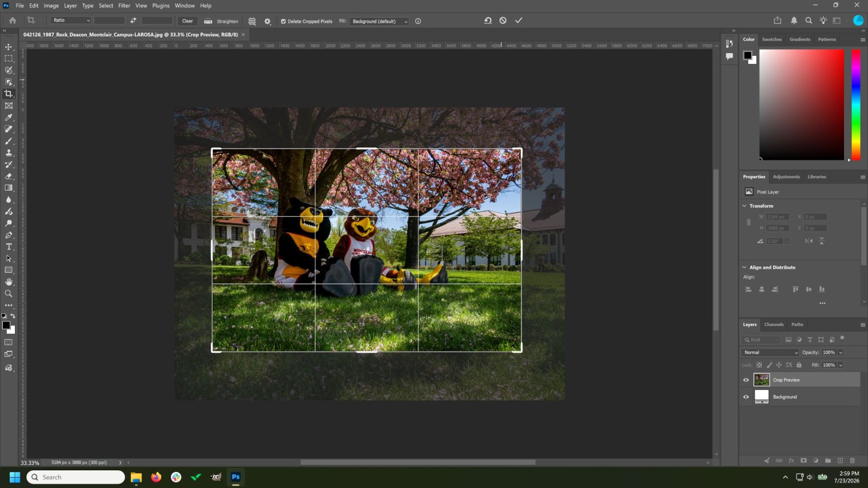Screen dimensions: 868x488
Task: Click the crop width input field
Action: tap(109, 21)
